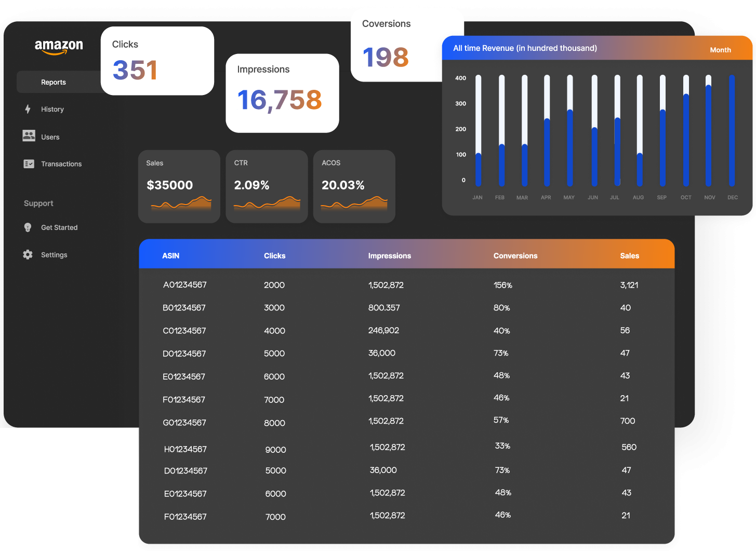Select the A01234567 table row
This screenshot has width=756, height=553.
pos(185,285)
